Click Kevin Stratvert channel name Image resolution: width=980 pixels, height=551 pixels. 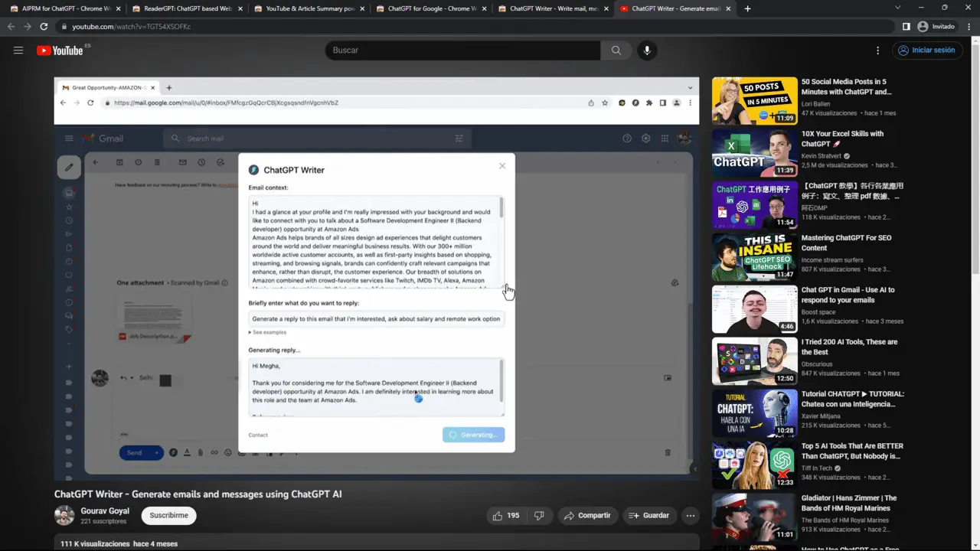[822, 155]
